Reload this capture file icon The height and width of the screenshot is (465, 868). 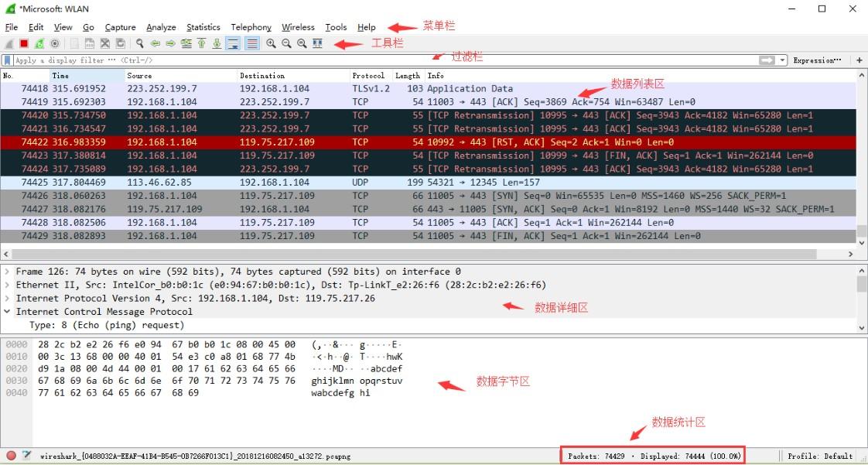point(120,44)
